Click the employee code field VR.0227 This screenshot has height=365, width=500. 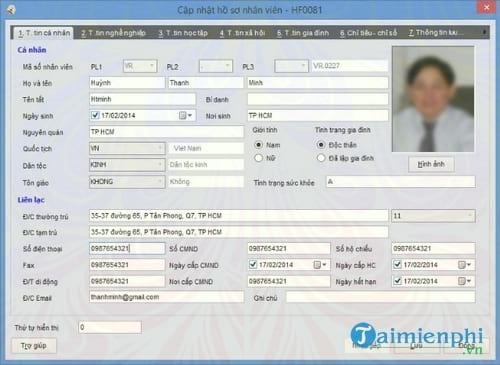tap(350, 66)
